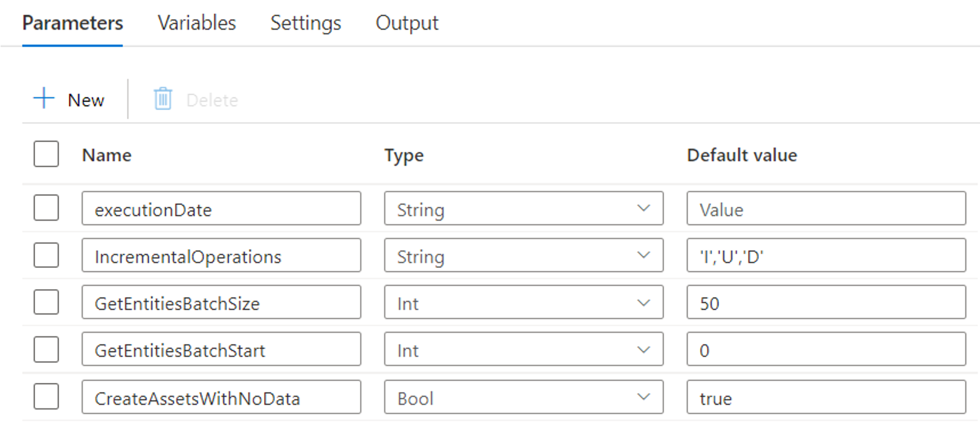Image resolution: width=980 pixels, height=424 pixels.
Task: Click the New button label
Action: tap(86, 100)
